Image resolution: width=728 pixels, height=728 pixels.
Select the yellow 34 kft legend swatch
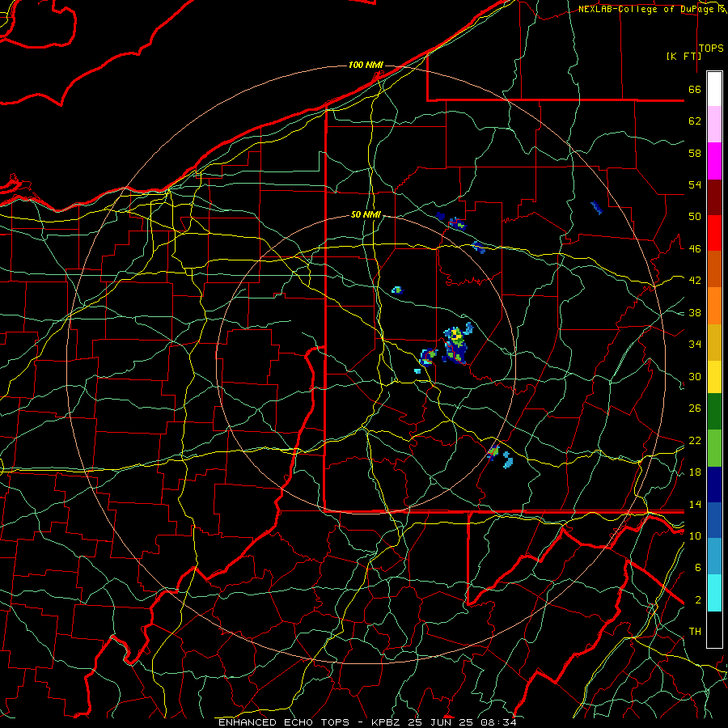click(714, 377)
